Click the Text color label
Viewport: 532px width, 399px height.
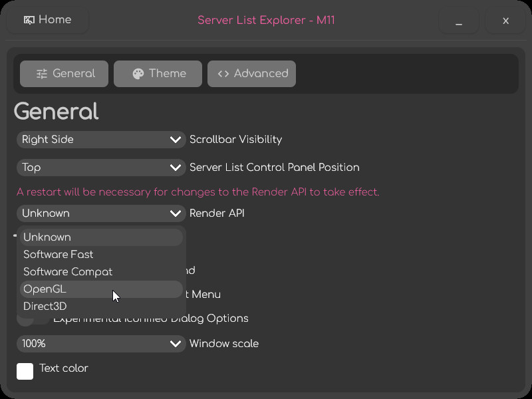(64, 368)
